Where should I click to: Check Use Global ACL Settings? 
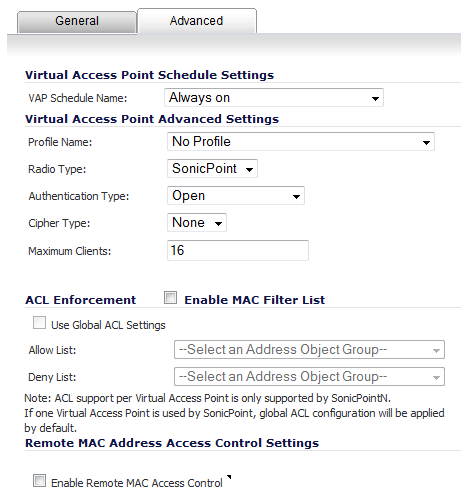point(39,323)
